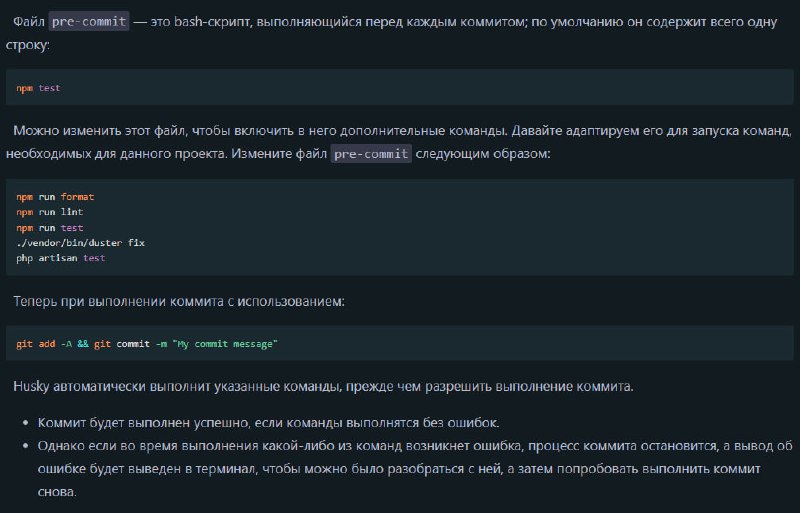Screen dimensions: 800x513
Task: Click the sentence starting with 'Husky автоматически'
Action: coord(323,386)
